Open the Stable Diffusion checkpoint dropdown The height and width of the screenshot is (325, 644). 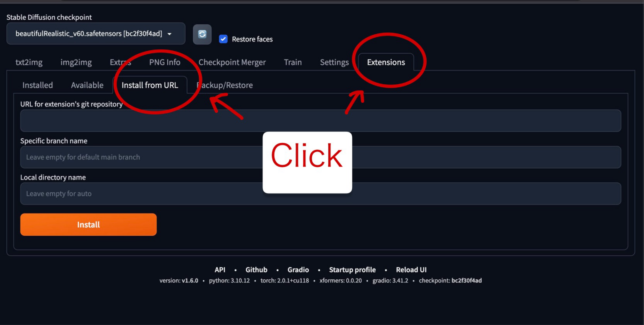[x=96, y=34]
